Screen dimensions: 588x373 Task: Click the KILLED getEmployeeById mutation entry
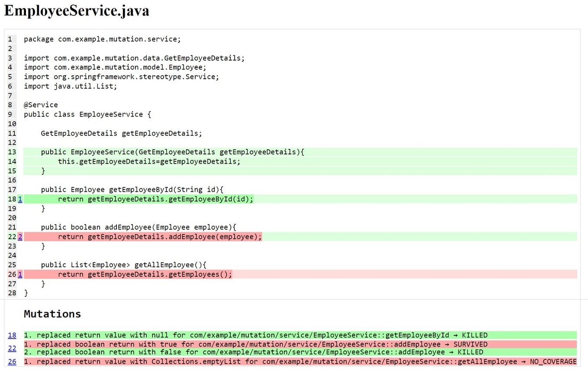point(255,335)
